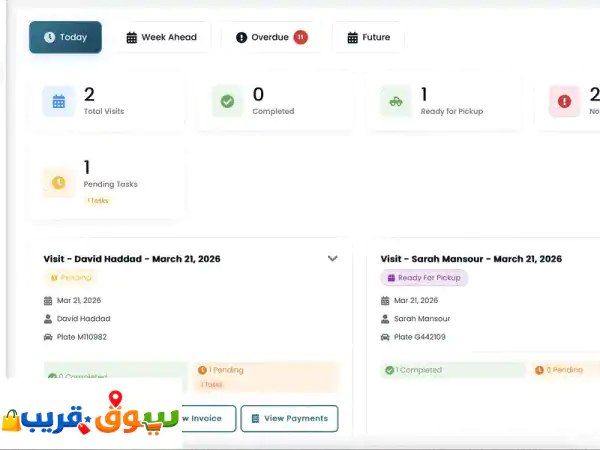This screenshot has height=450, width=600.
Task: Click the pickup icon in Ready For Pickup badge
Action: pyautogui.click(x=391, y=278)
